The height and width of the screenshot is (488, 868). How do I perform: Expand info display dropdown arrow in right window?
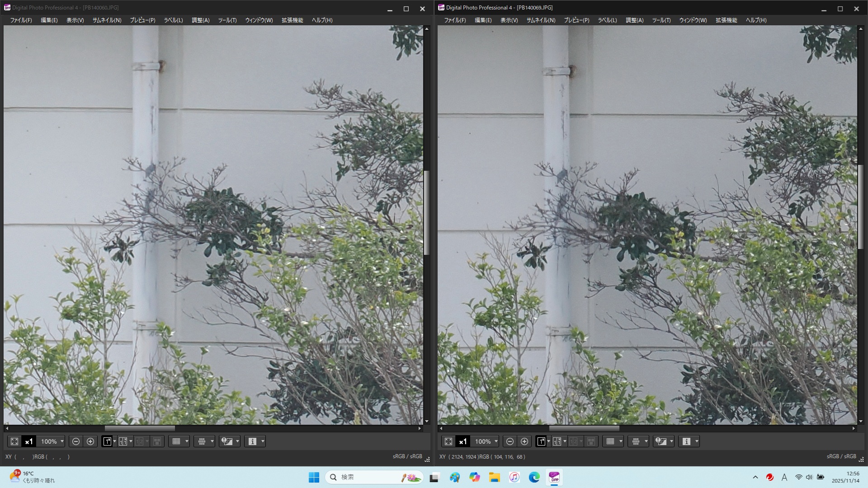[697, 441]
